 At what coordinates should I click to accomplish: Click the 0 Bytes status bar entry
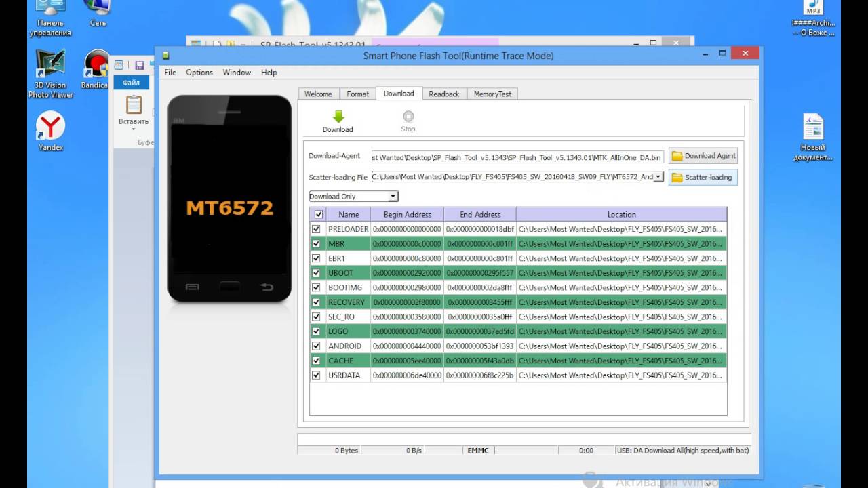pos(346,450)
